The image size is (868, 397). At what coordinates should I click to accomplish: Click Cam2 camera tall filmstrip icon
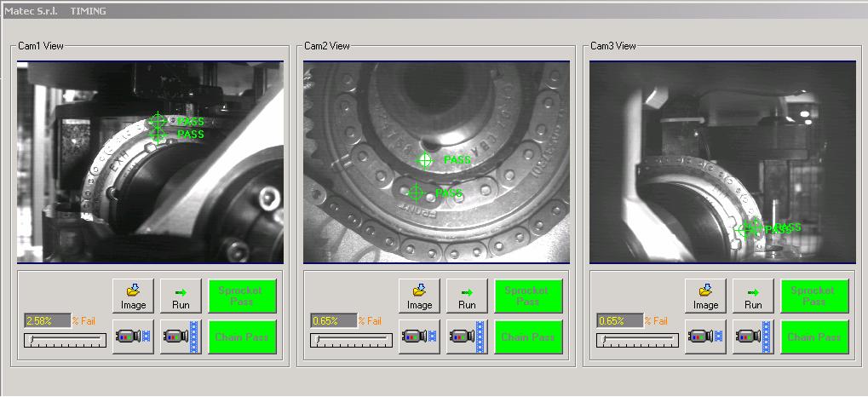coord(467,337)
